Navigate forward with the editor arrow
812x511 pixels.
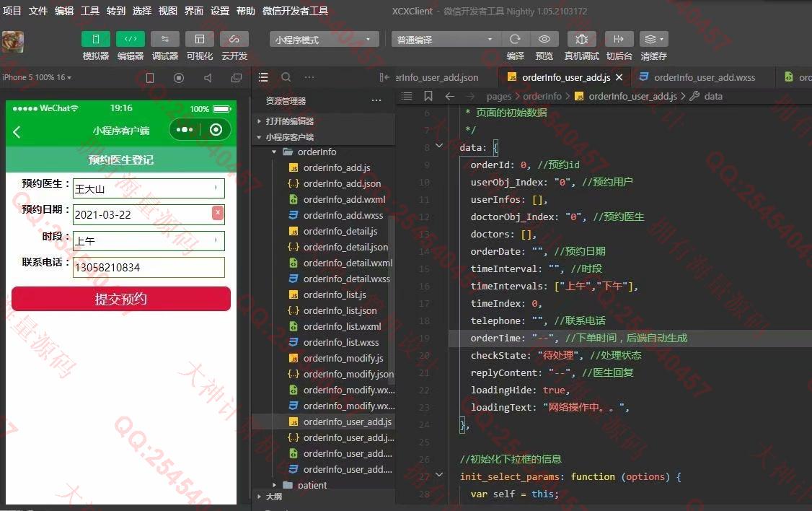pyautogui.click(x=469, y=97)
